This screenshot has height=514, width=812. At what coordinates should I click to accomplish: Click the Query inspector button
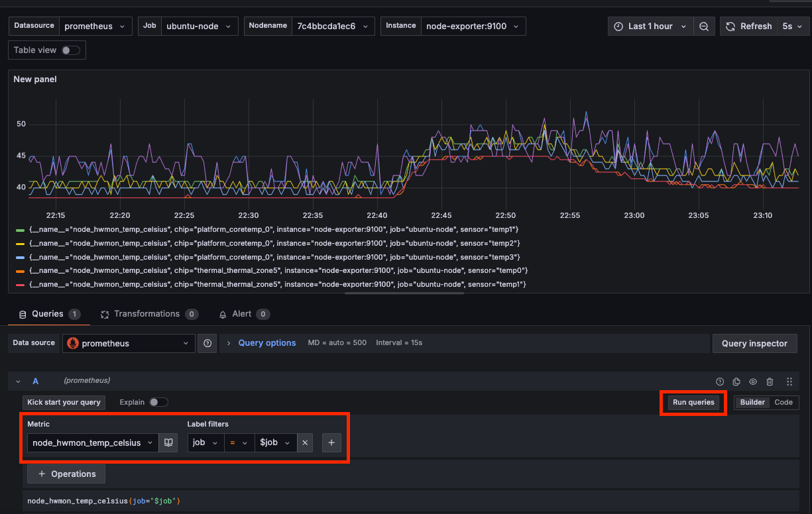tap(754, 343)
